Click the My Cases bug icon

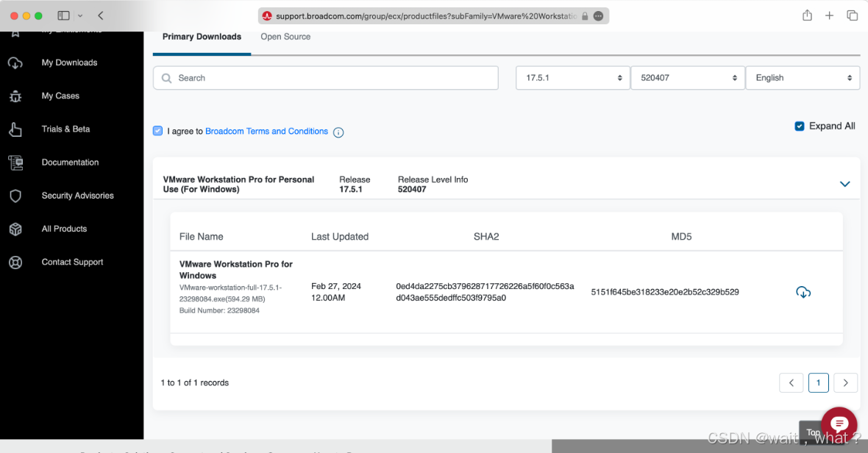pyautogui.click(x=15, y=96)
